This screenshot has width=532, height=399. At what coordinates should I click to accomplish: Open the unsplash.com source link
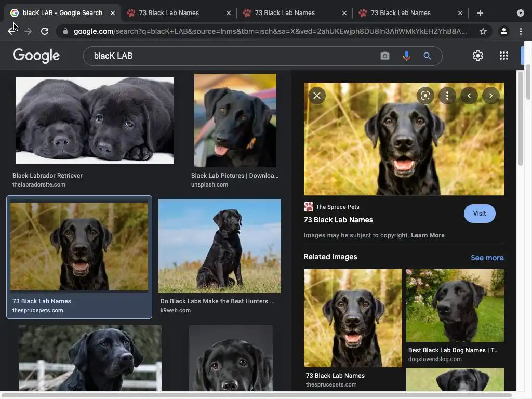tap(209, 184)
